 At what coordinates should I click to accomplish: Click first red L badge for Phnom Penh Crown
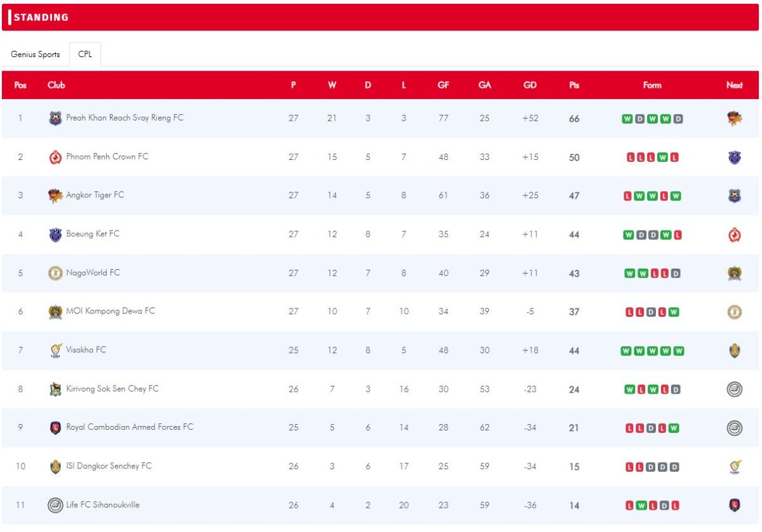tap(631, 157)
